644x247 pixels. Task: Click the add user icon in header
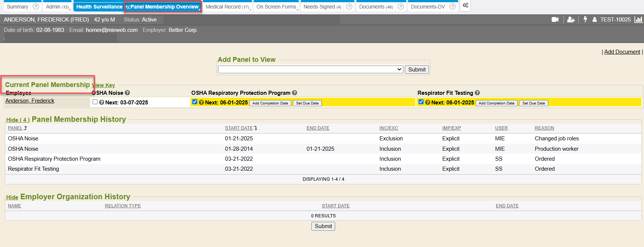click(571, 20)
